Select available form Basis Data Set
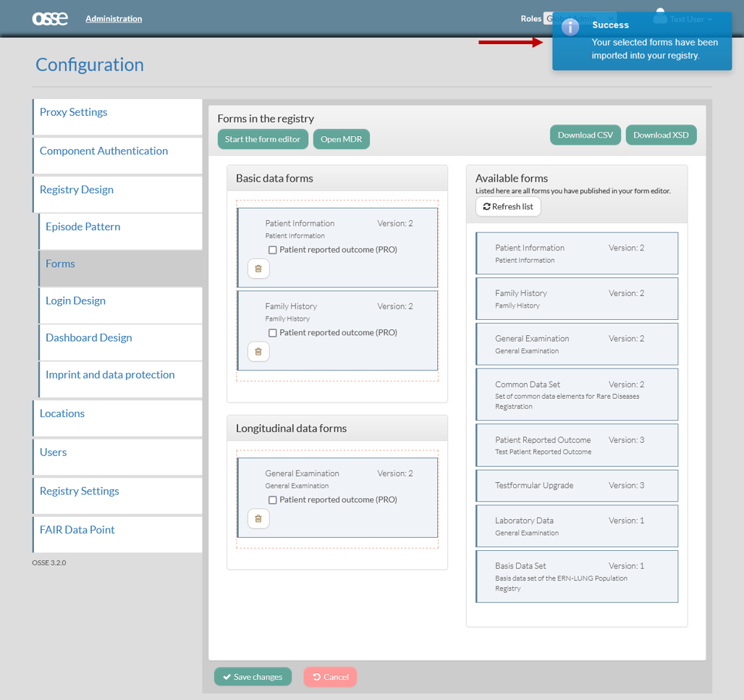The width and height of the screenshot is (744, 700). pyautogui.click(x=577, y=577)
